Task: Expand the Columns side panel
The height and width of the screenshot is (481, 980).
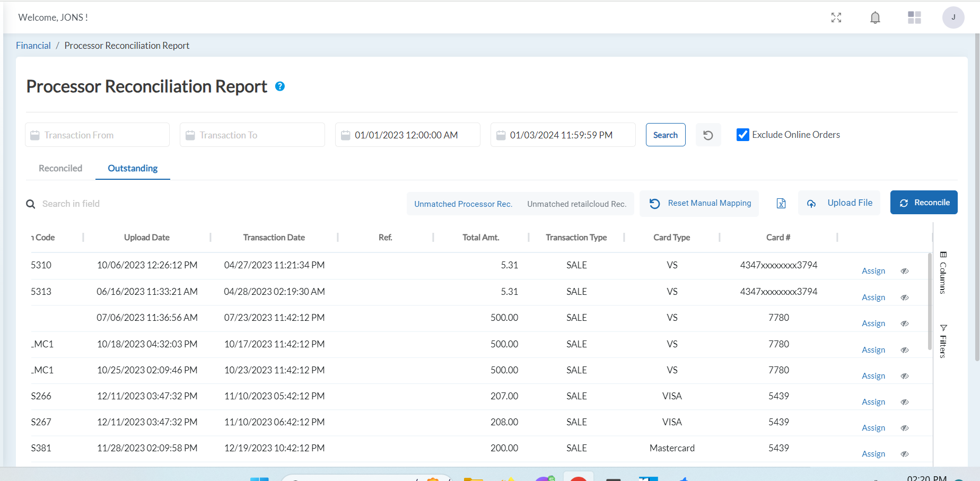Action: coord(943,273)
